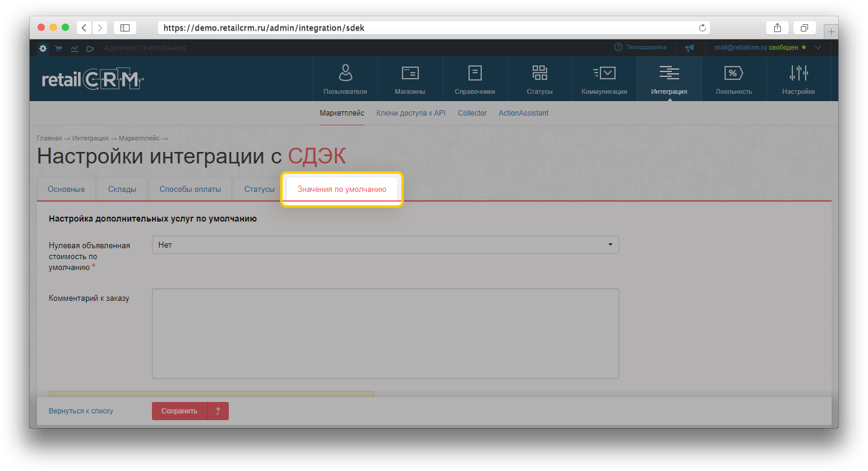Select the Ключи доступа к API submenu

[x=410, y=113]
